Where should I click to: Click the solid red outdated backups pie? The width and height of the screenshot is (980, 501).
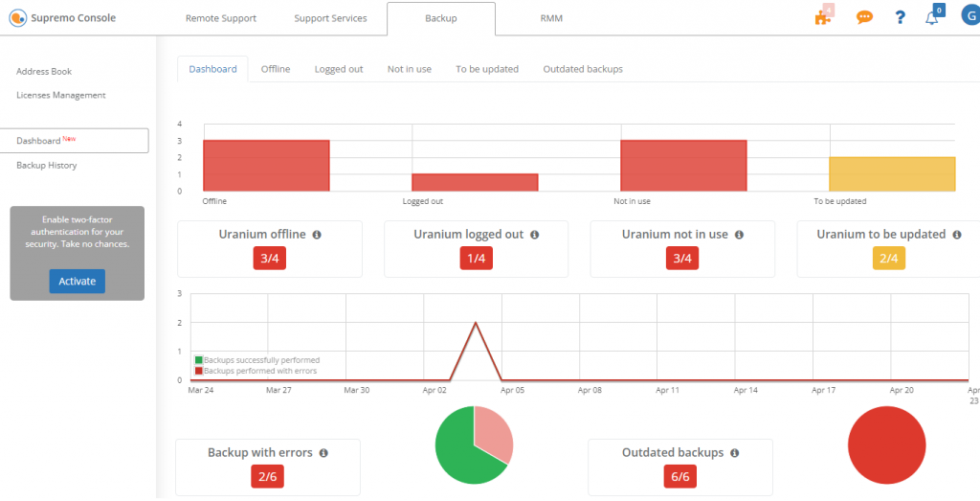pyautogui.click(x=886, y=445)
